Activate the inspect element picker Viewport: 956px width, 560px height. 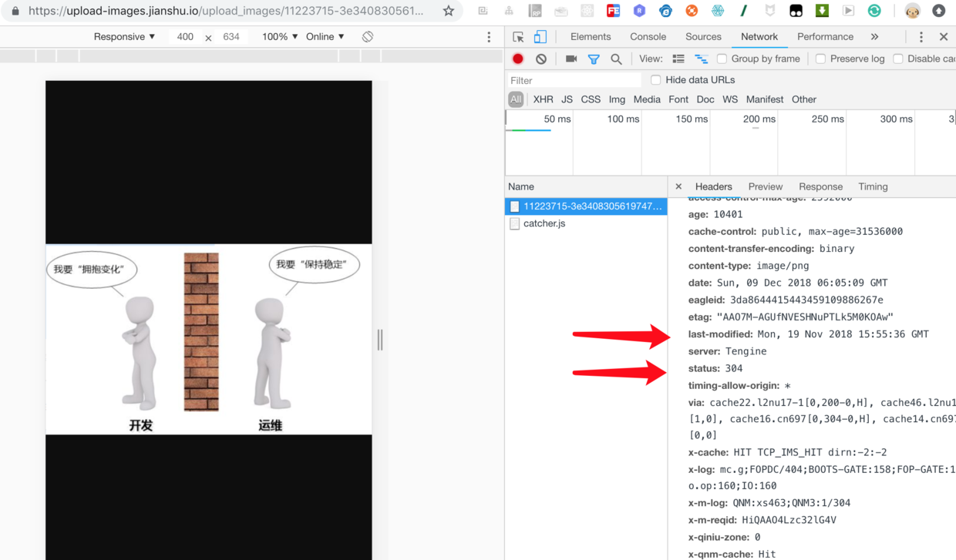tap(518, 37)
